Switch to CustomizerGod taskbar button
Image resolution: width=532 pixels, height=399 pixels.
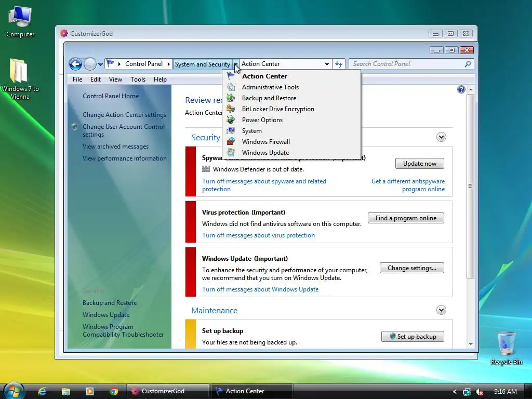(x=168, y=391)
